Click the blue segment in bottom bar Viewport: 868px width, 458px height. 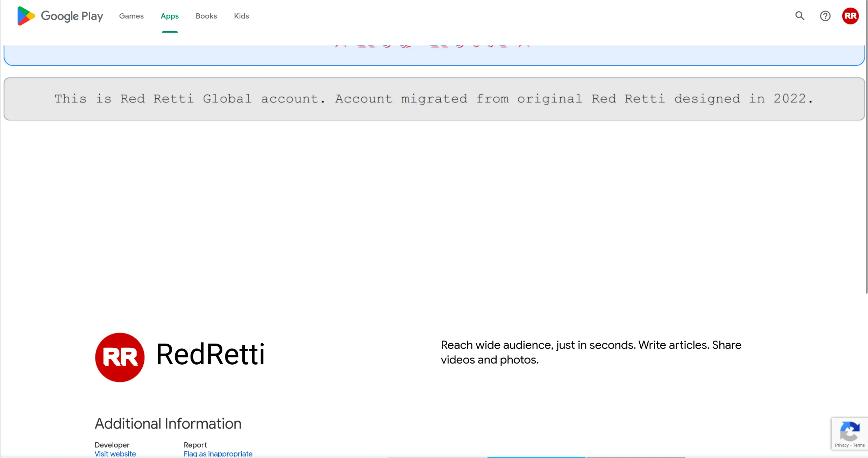[536, 457]
